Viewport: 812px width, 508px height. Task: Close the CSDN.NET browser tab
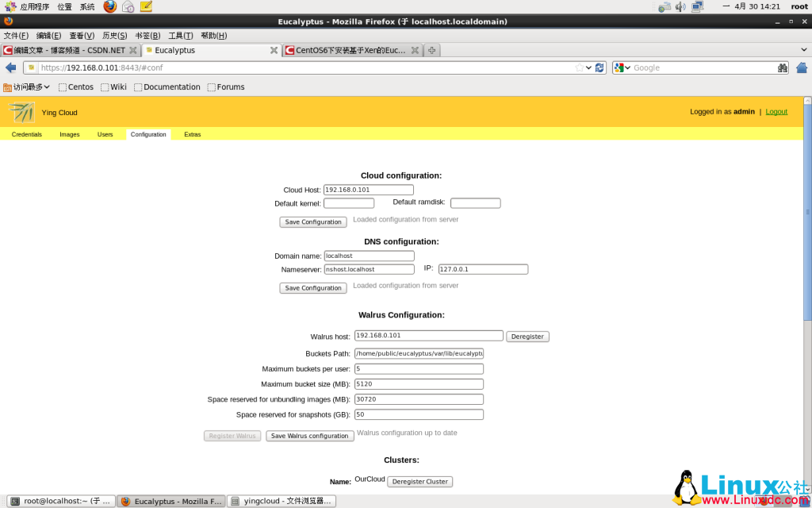(x=133, y=50)
